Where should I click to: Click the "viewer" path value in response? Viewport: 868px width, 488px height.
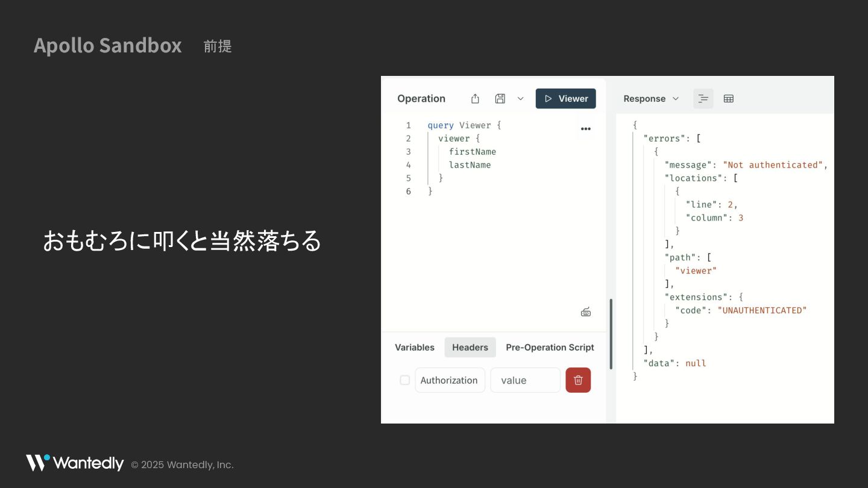click(696, 271)
